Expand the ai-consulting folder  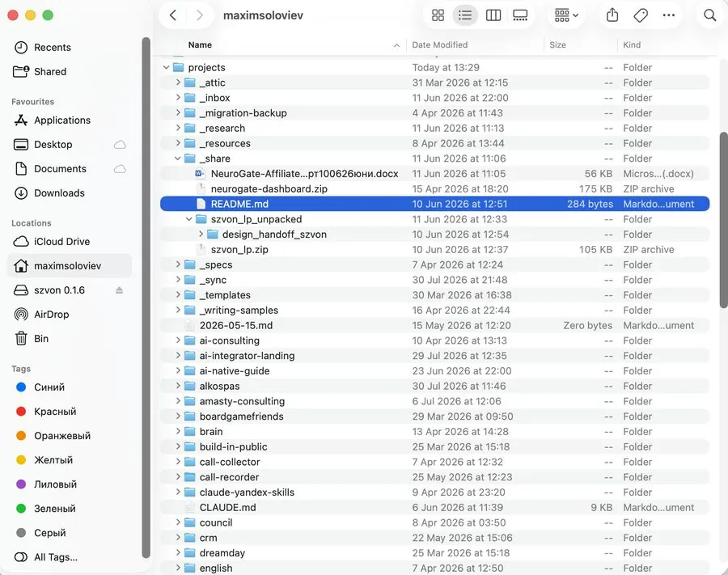pos(178,340)
